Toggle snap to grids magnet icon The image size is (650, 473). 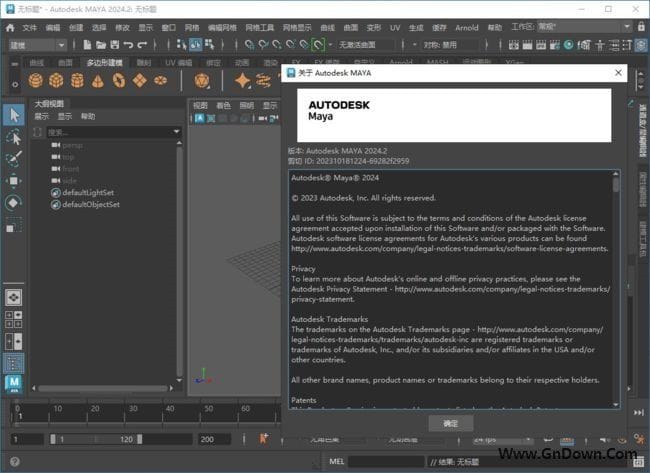click(x=249, y=44)
